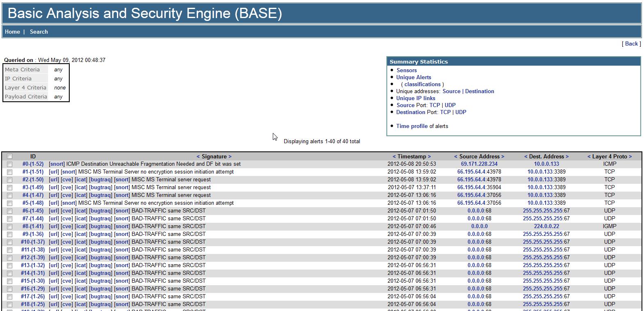The height and width of the screenshot is (311, 644).
Task: Open Source Port TCP statistics
Action: coord(435,105)
